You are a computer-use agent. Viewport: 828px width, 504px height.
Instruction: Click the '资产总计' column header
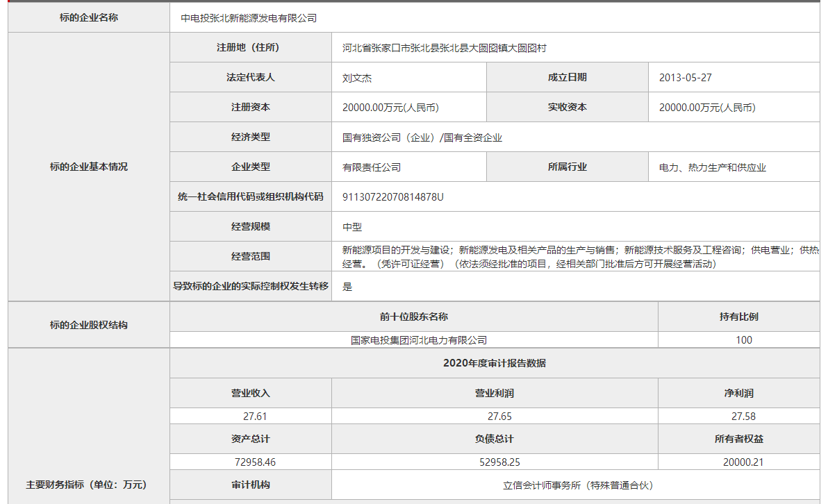[x=251, y=439]
